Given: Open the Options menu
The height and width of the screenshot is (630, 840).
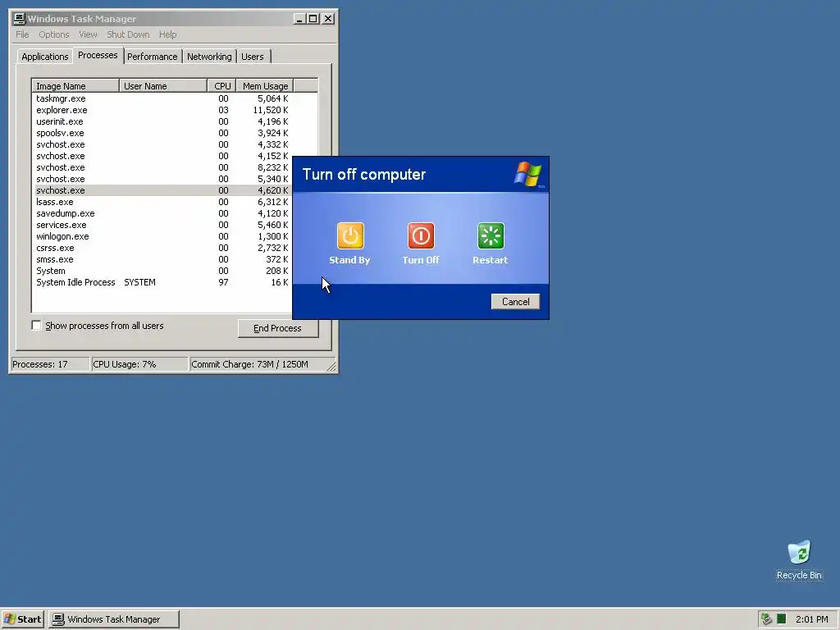Looking at the screenshot, I should [x=53, y=34].
